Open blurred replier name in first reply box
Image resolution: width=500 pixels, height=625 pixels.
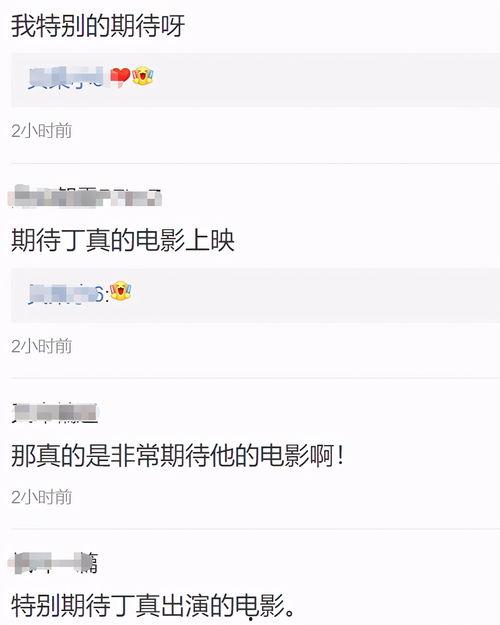[x=67, y=77]
